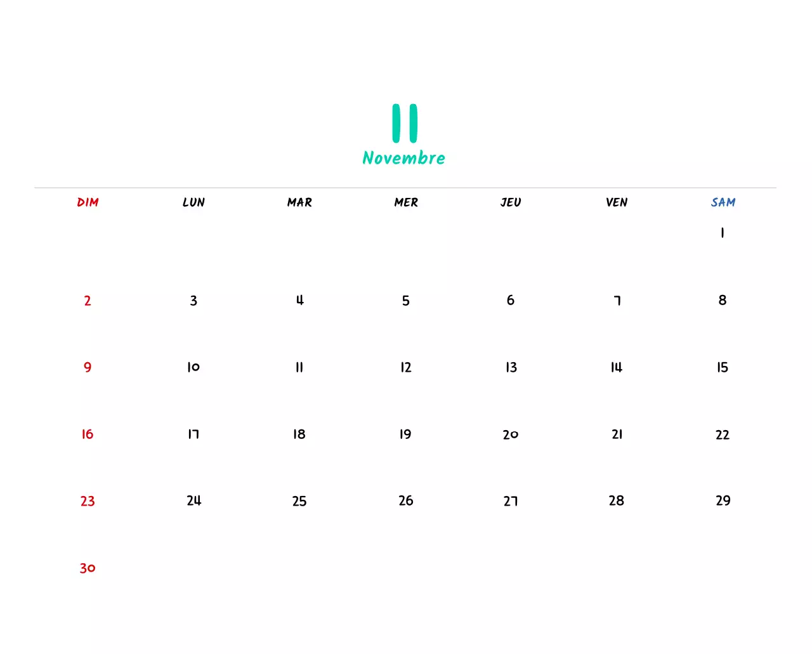Click the red Sunday date 16

(87, 434)
